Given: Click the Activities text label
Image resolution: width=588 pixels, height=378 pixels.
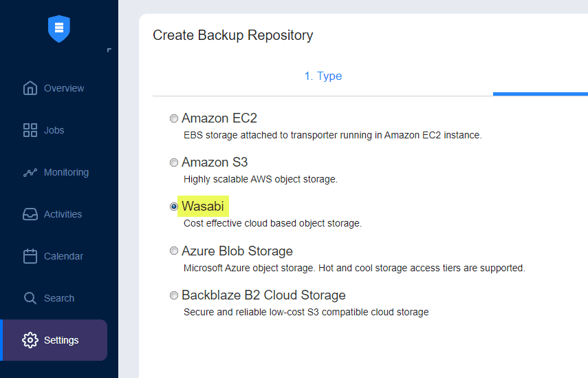Looking at the screenshot, I should 63,214.
